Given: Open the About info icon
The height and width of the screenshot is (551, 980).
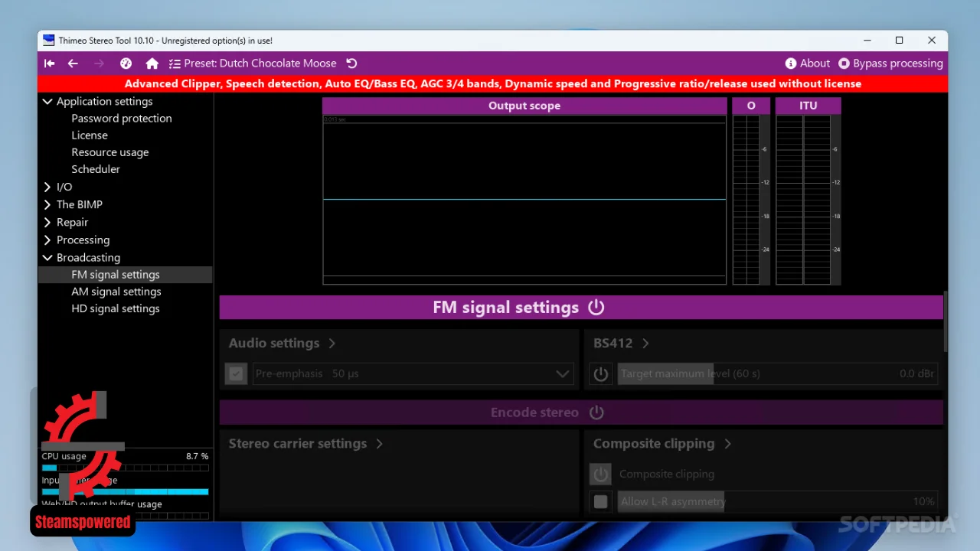Looking at the screenshot, I should [x=791, y=64].
